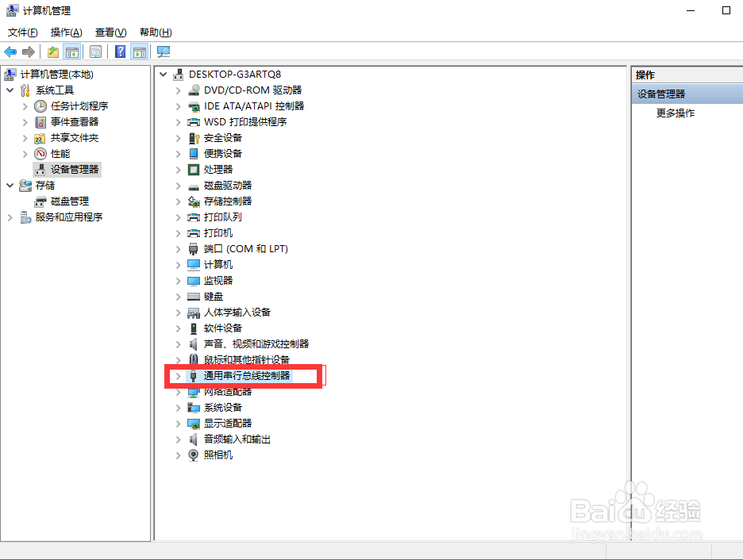Select 声音、视频和游戏控制器 row

(256, 344)
